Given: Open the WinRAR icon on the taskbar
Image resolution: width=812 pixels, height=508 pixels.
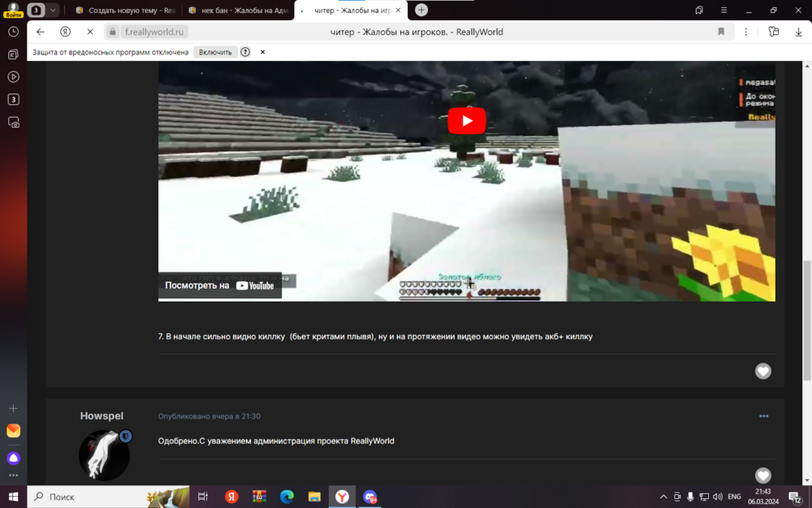Looking at the screenshot, I should click(x=260, y=497).
